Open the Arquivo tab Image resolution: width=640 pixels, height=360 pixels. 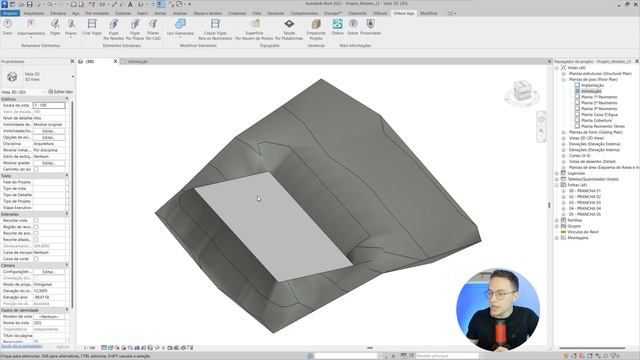[x=10, y=13]
